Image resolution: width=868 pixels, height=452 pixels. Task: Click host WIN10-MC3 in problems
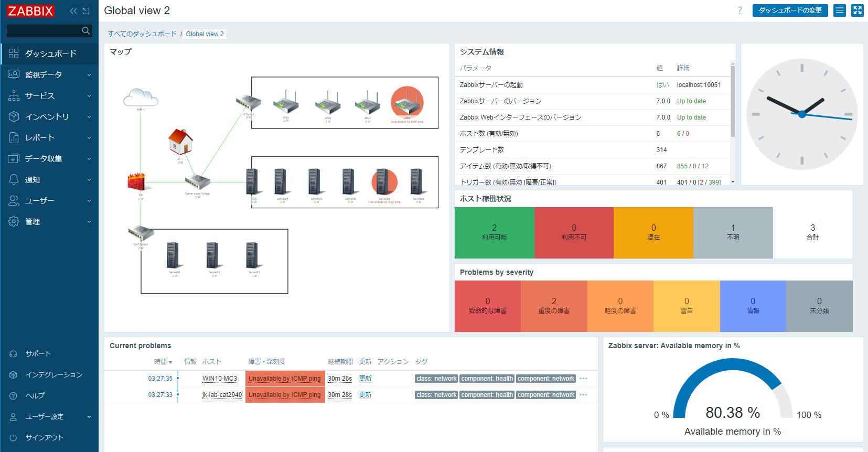(x=220, y=379)
